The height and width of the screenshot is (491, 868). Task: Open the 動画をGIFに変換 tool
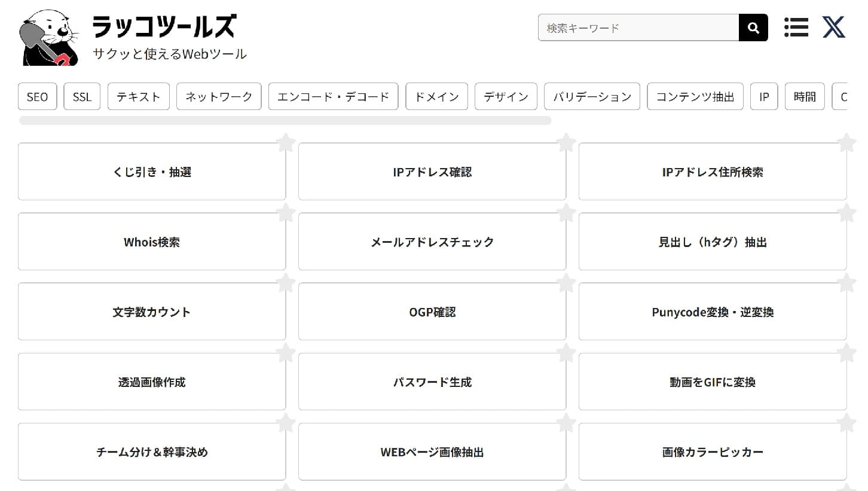point(712,382)
